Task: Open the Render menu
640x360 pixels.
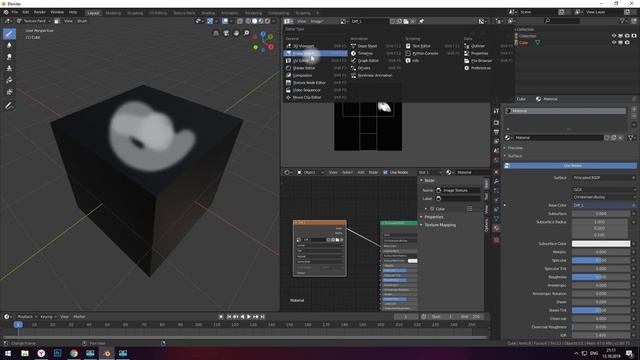Action: click(40, 13)
